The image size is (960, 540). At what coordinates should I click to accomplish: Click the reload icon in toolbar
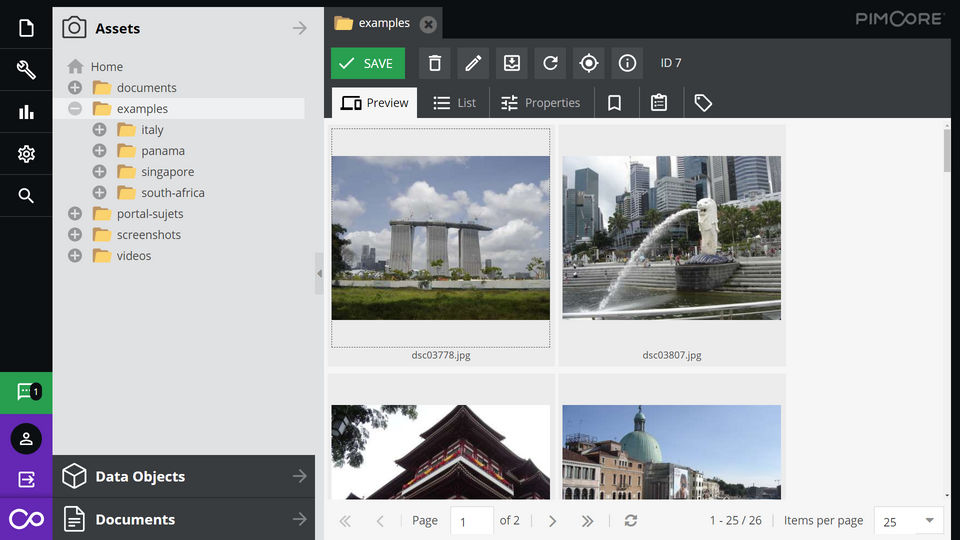550,63
